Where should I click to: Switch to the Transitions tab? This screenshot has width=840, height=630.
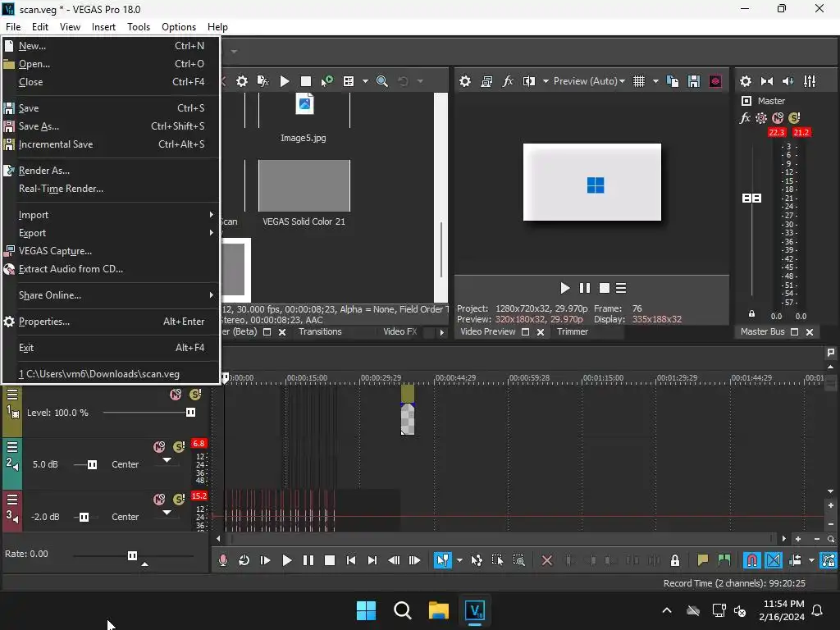(x=320, y=331)
